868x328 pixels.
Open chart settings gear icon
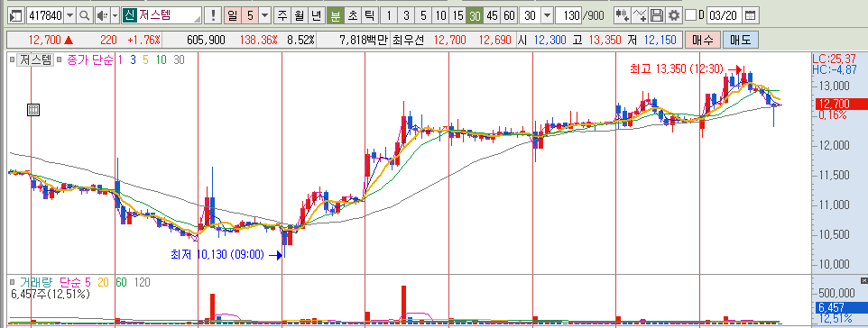click(x=674, y=15)
